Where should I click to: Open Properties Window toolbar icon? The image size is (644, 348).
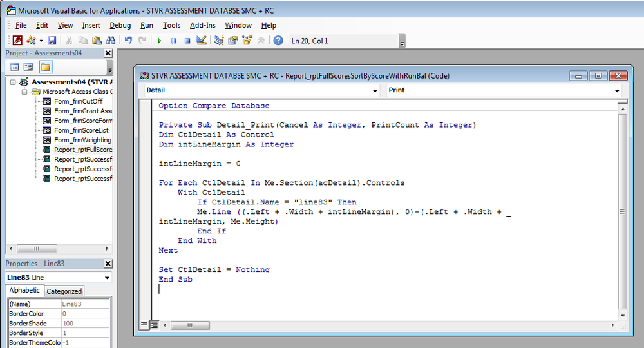[233, 40]
